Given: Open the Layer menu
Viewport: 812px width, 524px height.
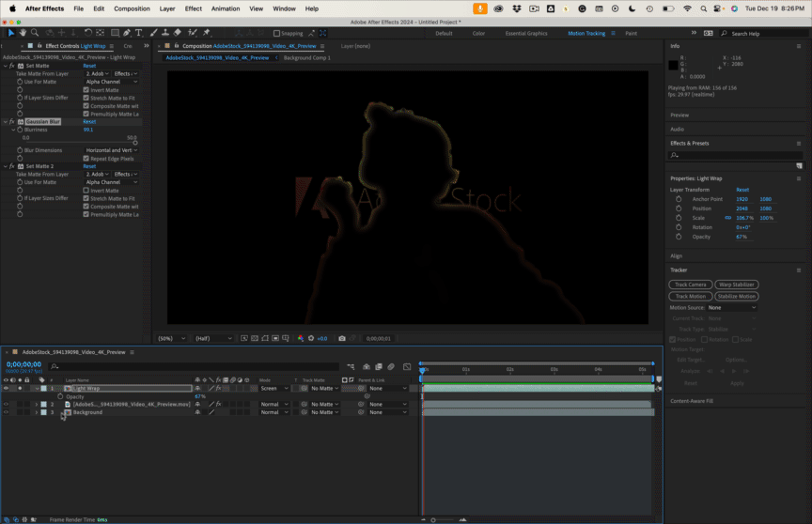Looking at the screenshot, I should pos(166,8).
